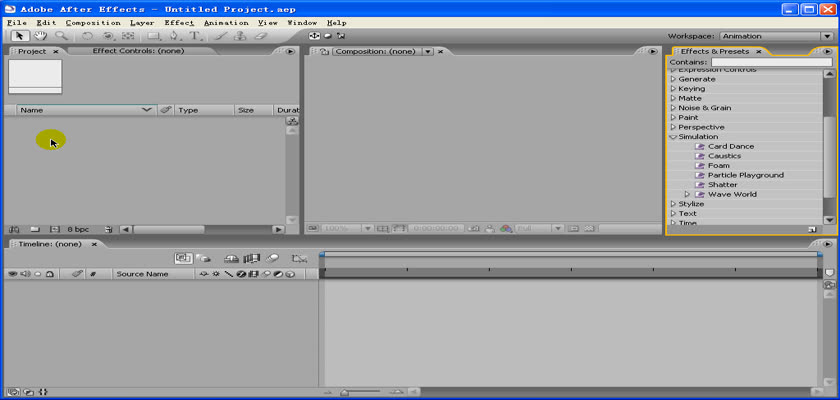Image resolution: width=840 pixels, height=400 pixels.
Task: Select the Zoom magnifier tool
Action: [61, 36]
